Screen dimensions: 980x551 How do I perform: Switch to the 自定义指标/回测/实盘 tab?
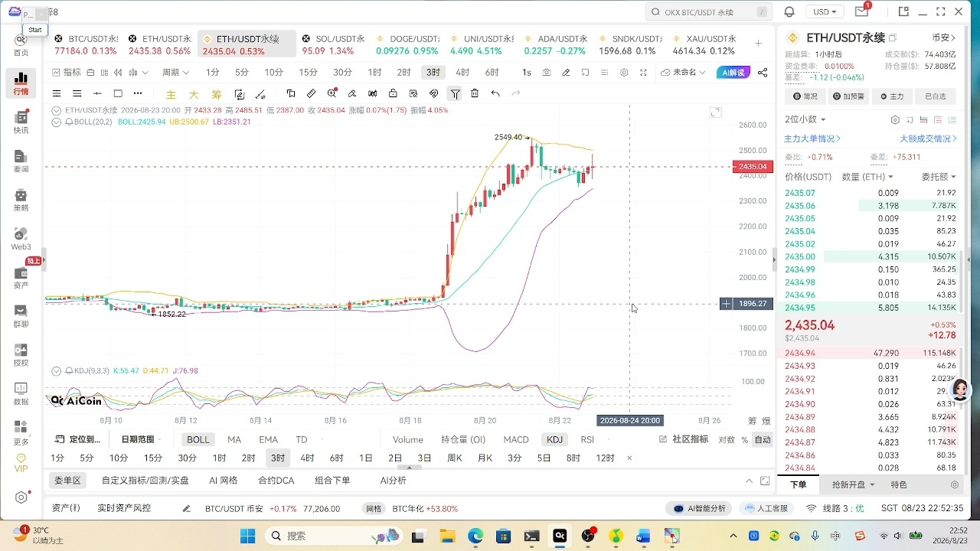145,481
